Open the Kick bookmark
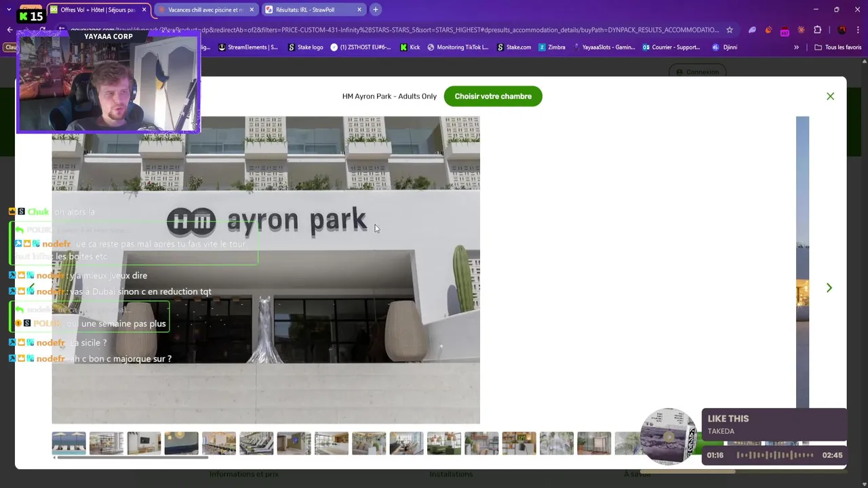Screen dimensions: 868x488 pos(410,47)
